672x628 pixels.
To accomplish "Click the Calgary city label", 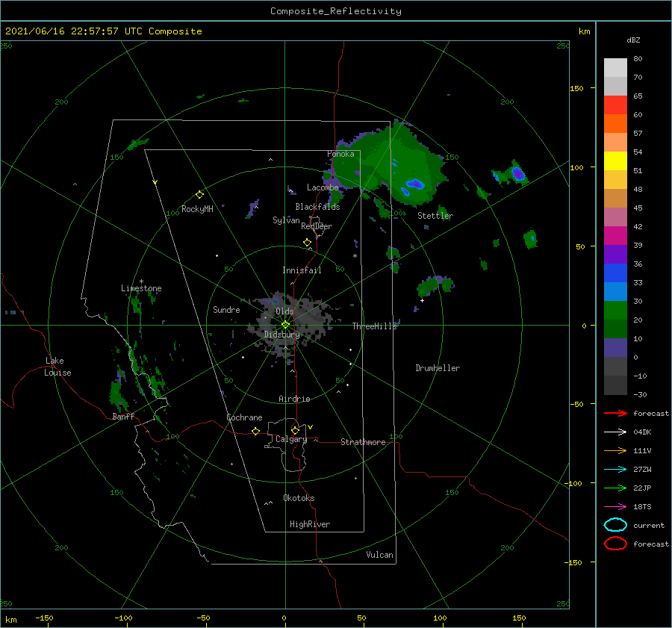I will click(x=291, y=439).
